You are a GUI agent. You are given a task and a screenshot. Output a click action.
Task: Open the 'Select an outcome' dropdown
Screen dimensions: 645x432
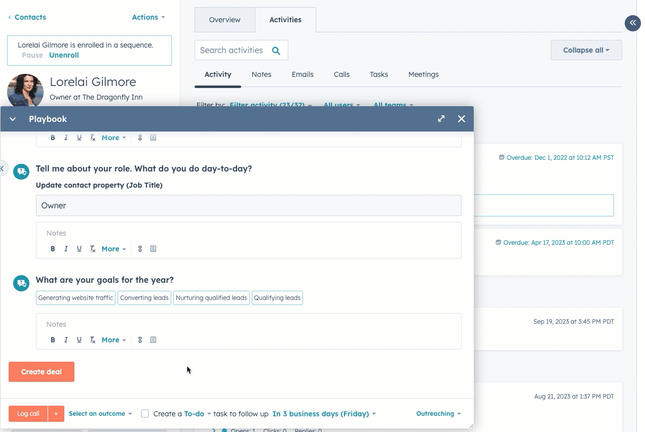tap(100, 413)
